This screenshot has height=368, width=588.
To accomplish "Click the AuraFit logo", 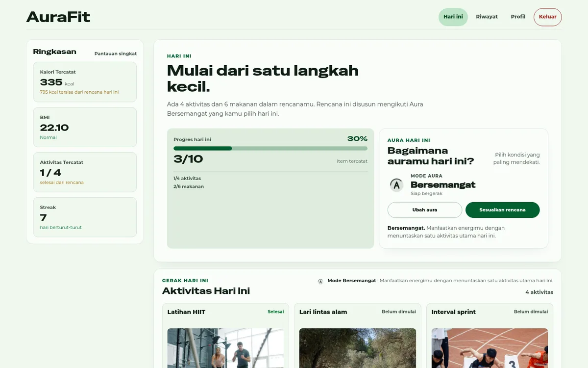I will click(58, 17).
